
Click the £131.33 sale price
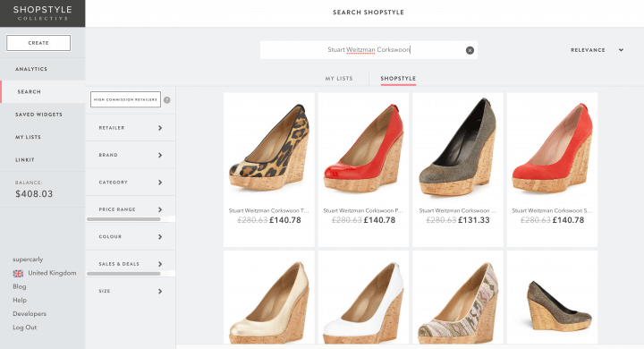coord(474,220)
